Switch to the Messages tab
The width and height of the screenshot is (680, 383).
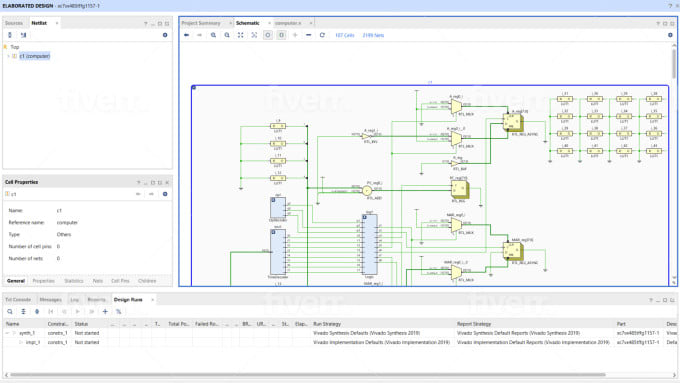click(50, 300)
